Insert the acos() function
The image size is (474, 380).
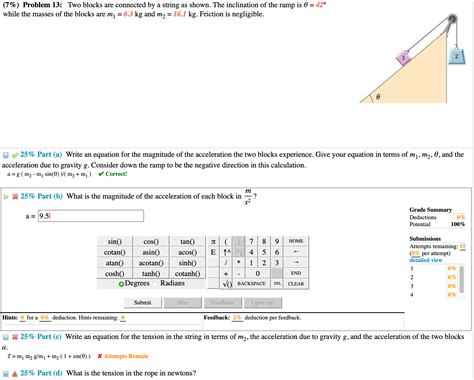pyautogui.click(x=187, y=252)
